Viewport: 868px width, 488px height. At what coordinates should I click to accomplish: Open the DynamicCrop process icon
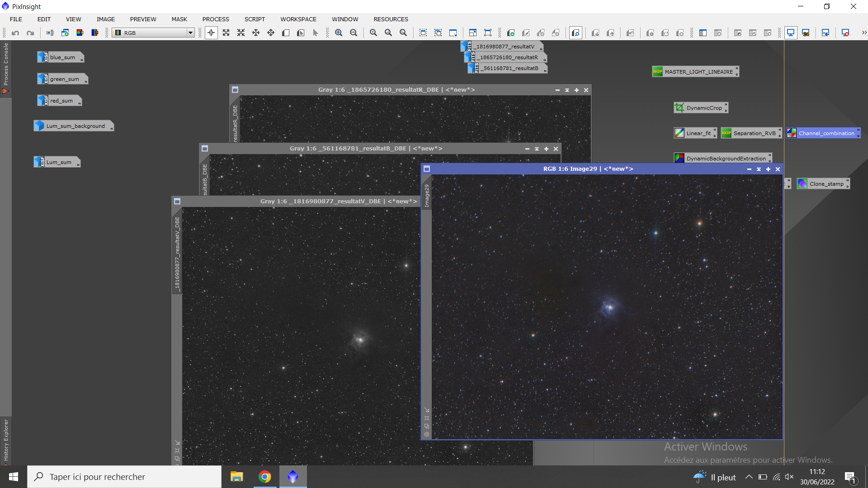tap(703, 108)
